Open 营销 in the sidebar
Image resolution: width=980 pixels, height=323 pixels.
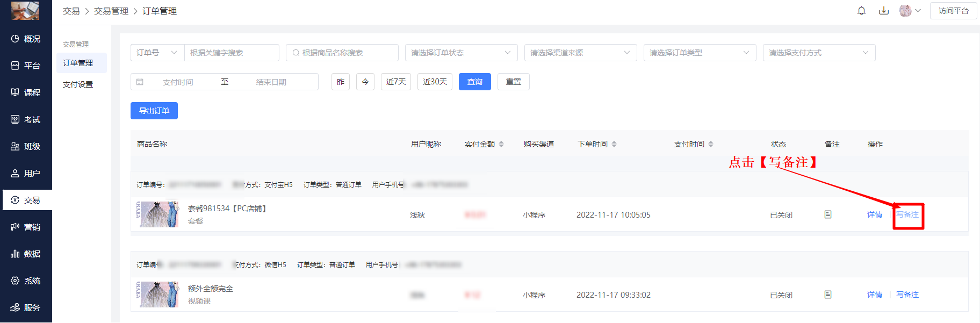(26, 227)
